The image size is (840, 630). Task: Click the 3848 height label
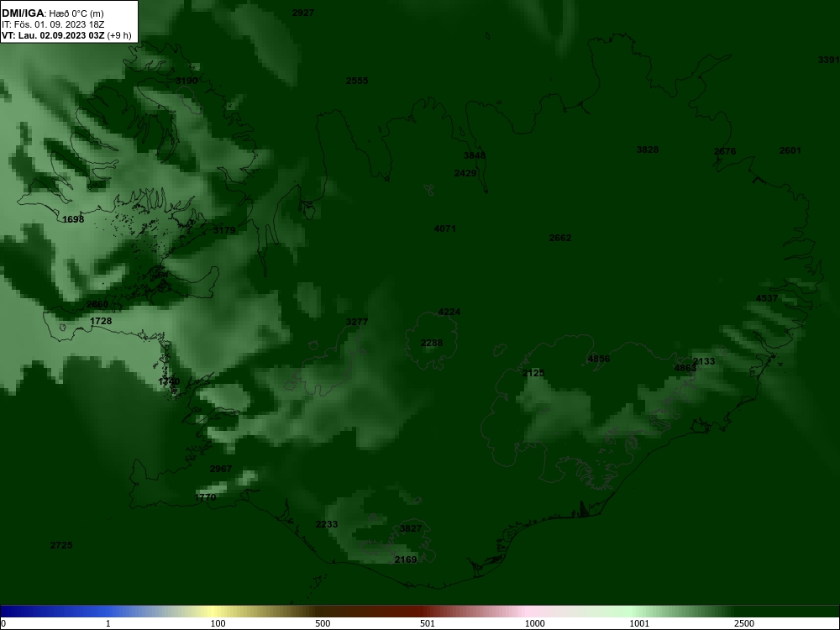[x=475, y=156]
